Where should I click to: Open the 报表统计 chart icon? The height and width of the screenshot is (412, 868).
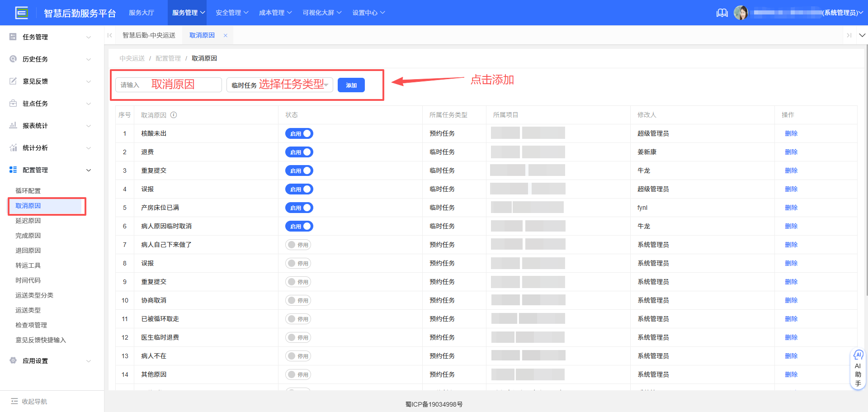point(13,125)
